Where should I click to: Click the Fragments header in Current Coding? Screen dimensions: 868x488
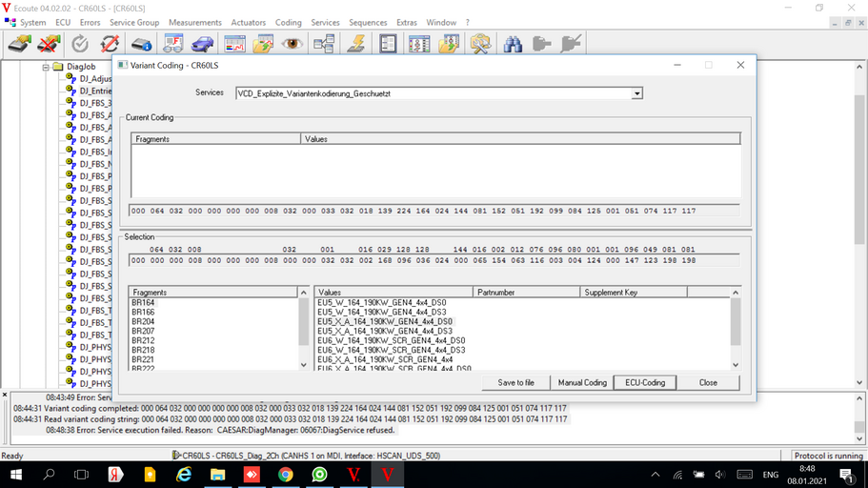[216, 139]
